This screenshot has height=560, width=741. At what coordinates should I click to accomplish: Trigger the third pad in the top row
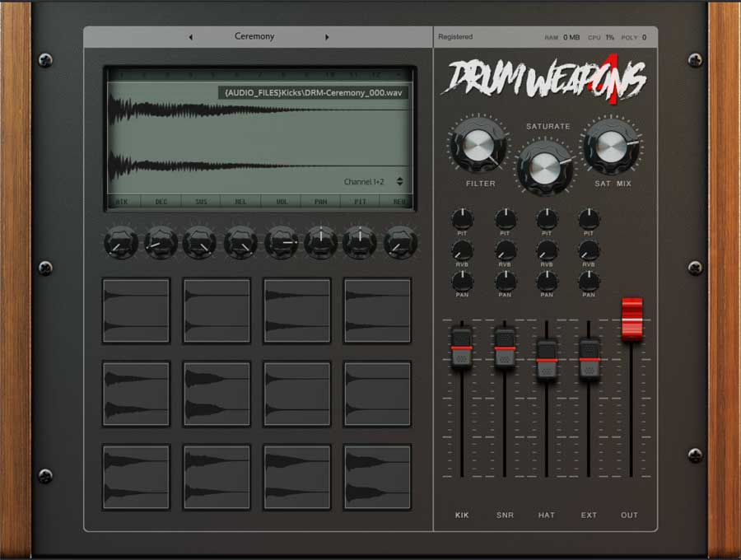click(x=297, y=310)
